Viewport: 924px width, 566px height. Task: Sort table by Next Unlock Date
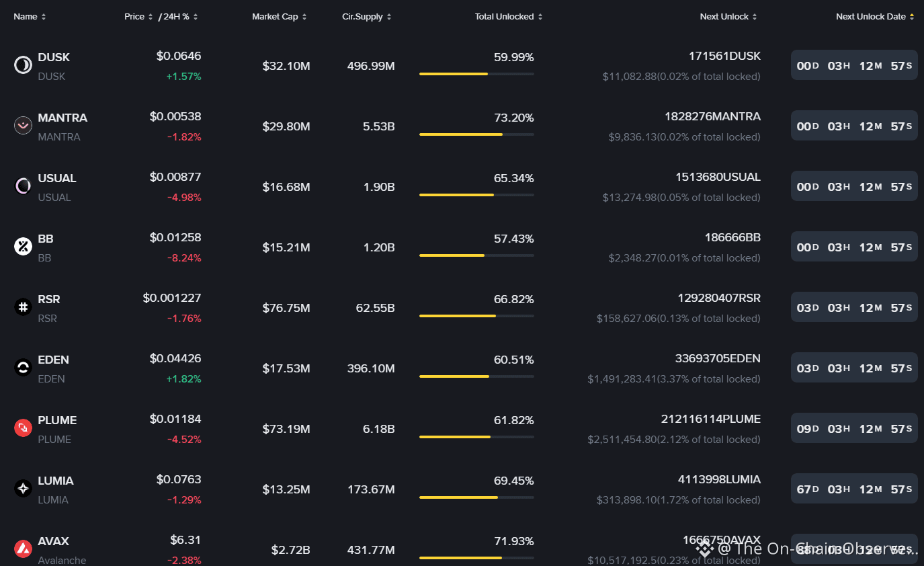(875, 17)
